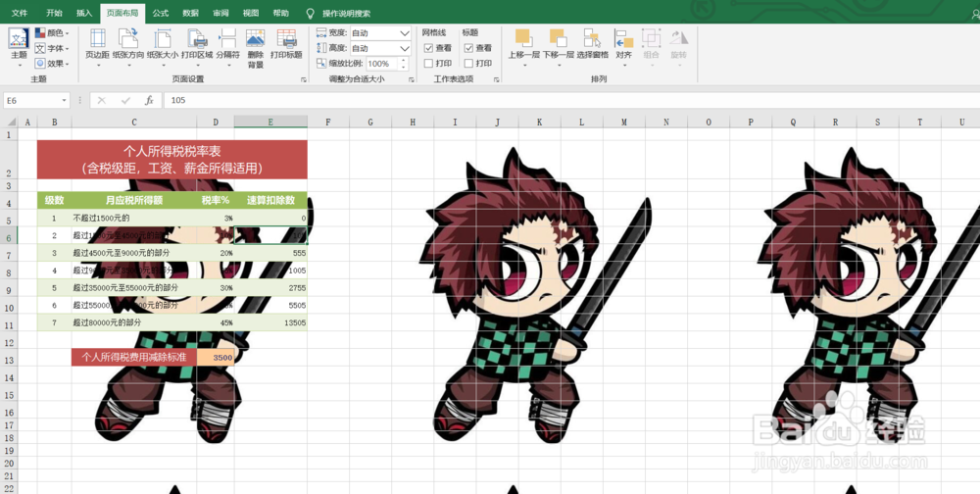Click the formula bar cancel X icon
Image resolution: width=980 pixels, height=494 pixels.
102,100
